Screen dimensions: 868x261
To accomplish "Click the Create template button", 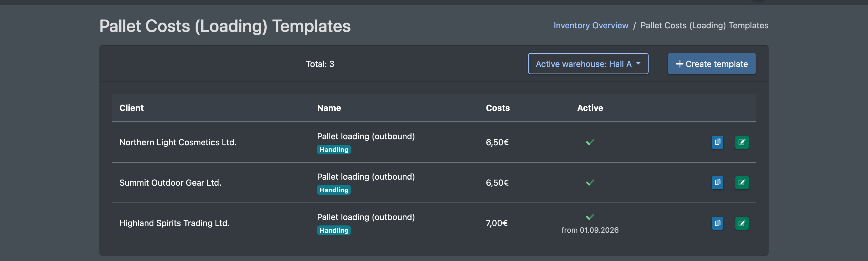I will (x=712, y=64).
